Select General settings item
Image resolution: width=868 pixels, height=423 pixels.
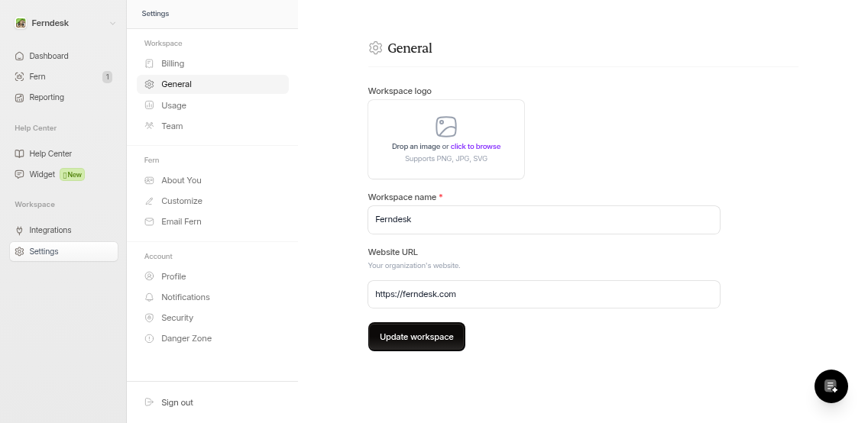click(x=212, y=84)
